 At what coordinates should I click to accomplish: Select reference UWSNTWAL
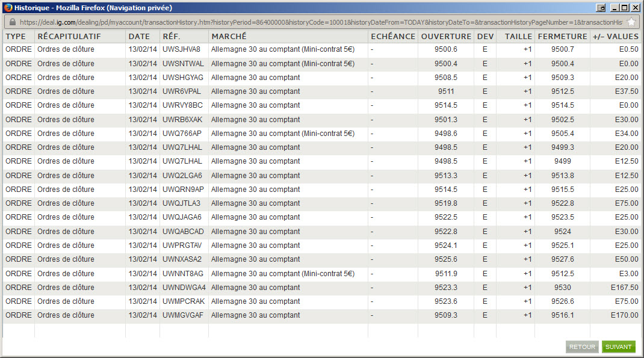tap(183, 64)
